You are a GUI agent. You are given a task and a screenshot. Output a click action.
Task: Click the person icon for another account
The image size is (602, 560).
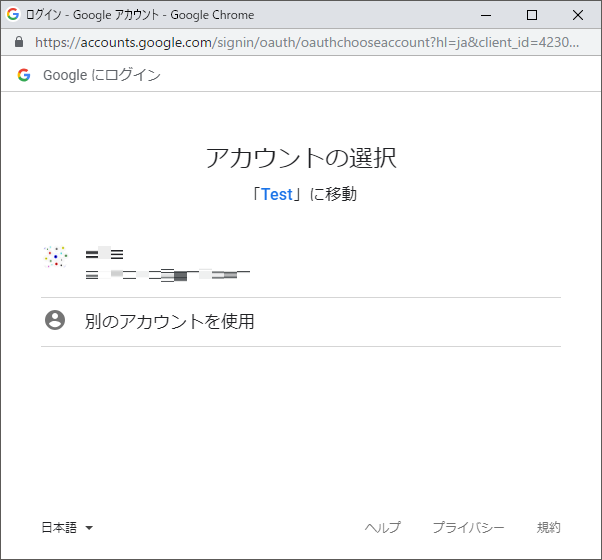pyautogui.click(x=55, y=320)
